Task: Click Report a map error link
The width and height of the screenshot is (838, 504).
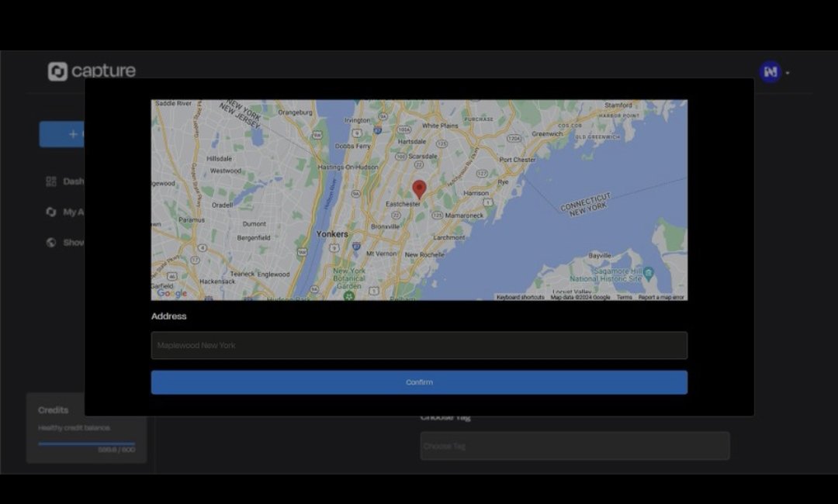Action: pos(661,297)
